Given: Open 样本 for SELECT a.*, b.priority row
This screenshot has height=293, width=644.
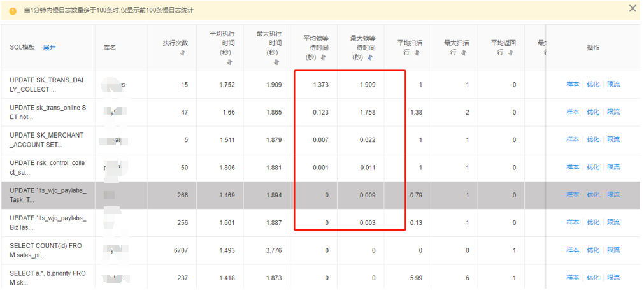Looking at the screenshot, I should (573, 277).
